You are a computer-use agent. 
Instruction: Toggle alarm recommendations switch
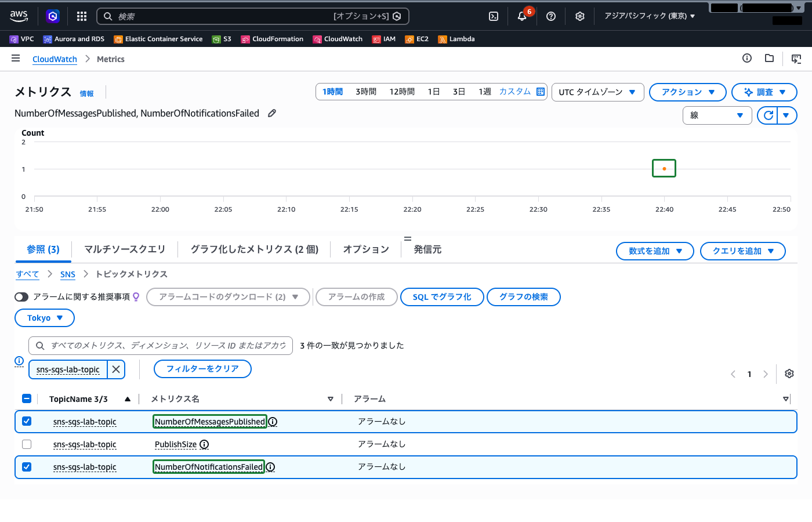[21, 297]
